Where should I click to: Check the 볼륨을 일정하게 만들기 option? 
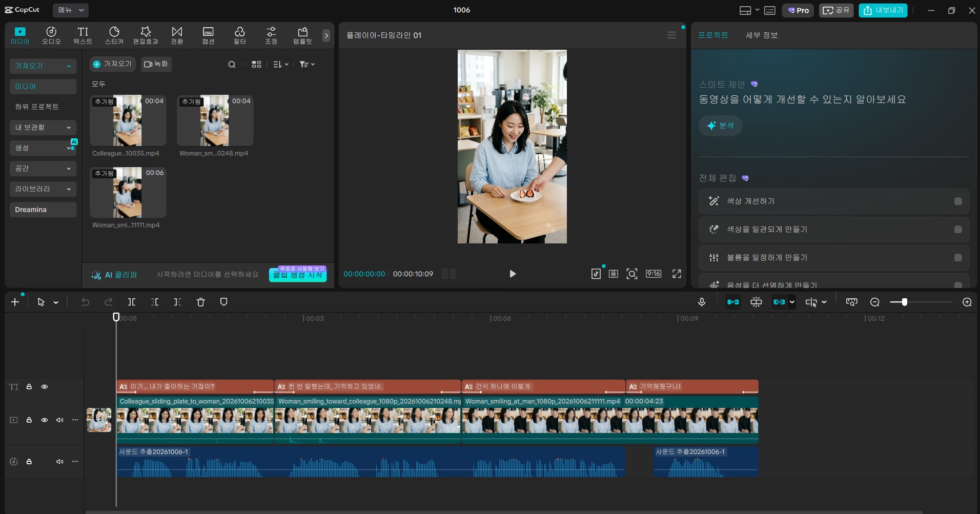point(957,258)
